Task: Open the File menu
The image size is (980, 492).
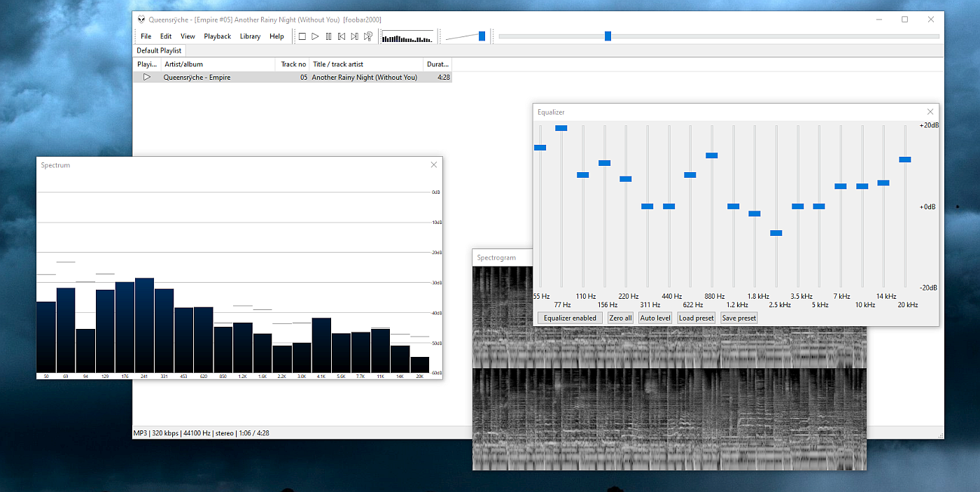Action: tap(146, 36)
